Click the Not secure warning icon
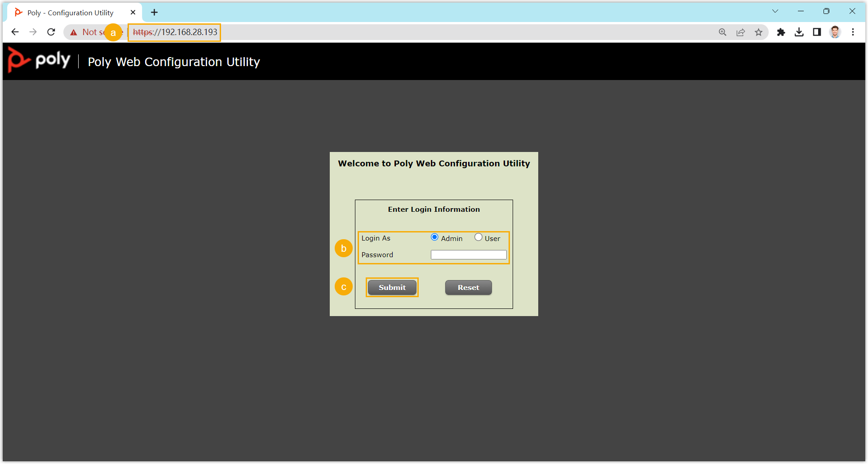 (x=74, y=32)
